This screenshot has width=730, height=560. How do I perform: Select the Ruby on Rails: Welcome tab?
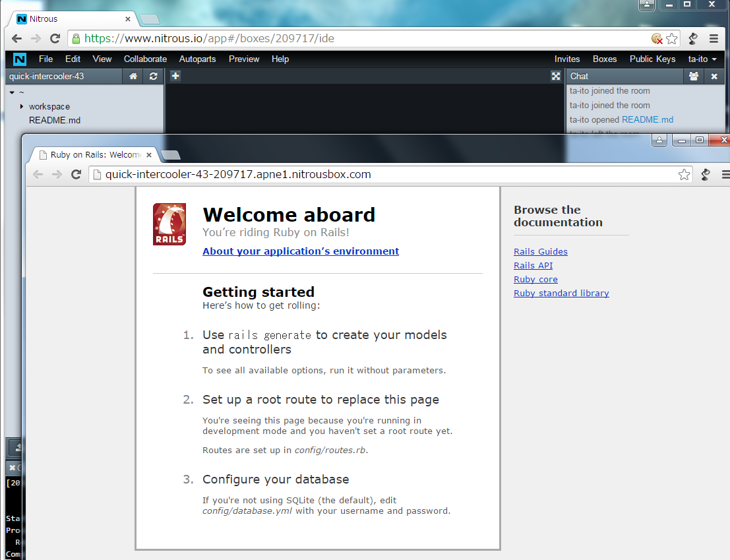tap(93, 155)
